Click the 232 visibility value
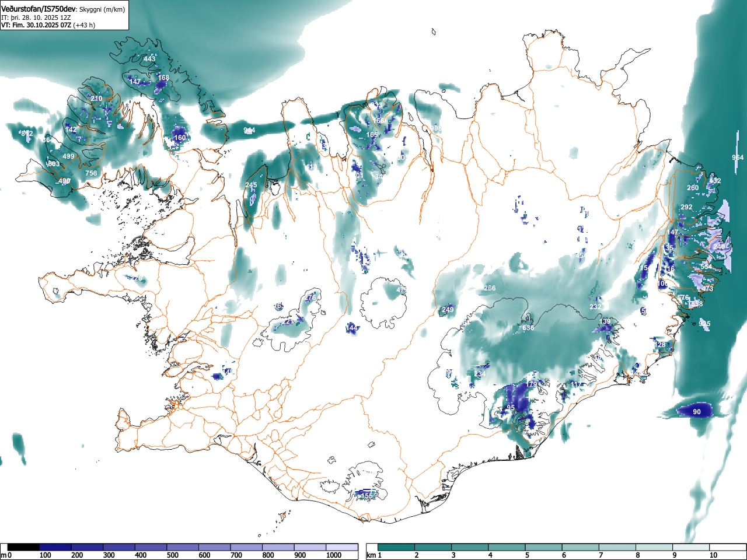This screenshot has width=747, height=560. pyautogui.click(x=595, y=307)
